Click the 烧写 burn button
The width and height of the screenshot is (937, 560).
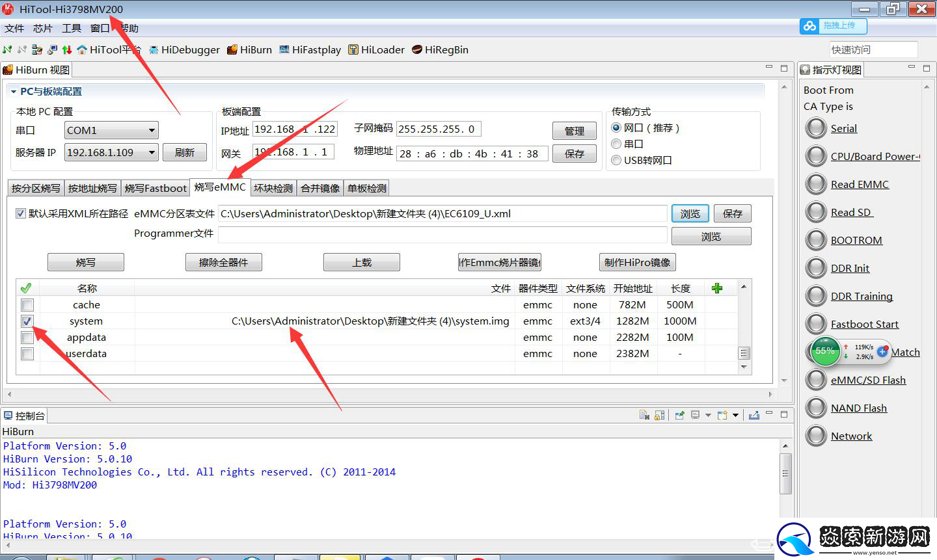(x=86, y=262)
